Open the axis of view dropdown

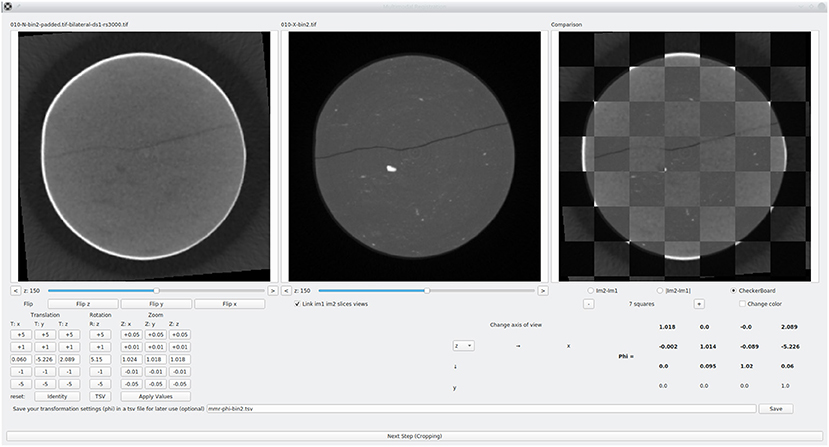pyautogui.click(x=463, y=346)
